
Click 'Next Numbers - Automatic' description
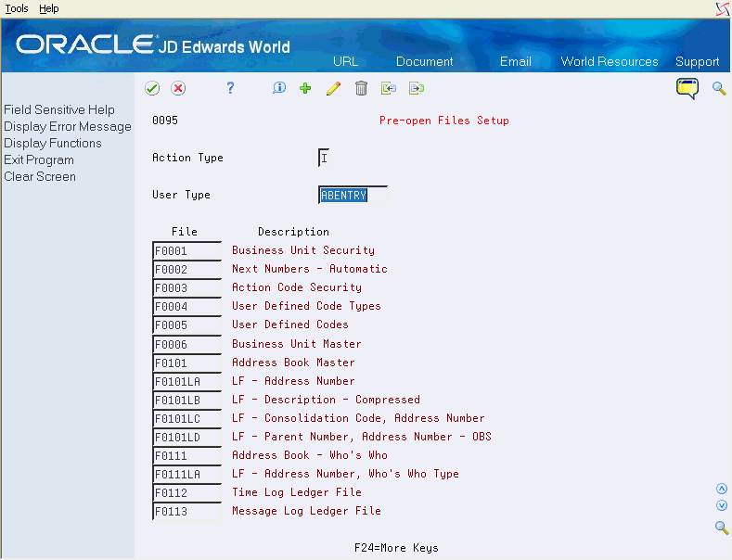coord(310,269)
